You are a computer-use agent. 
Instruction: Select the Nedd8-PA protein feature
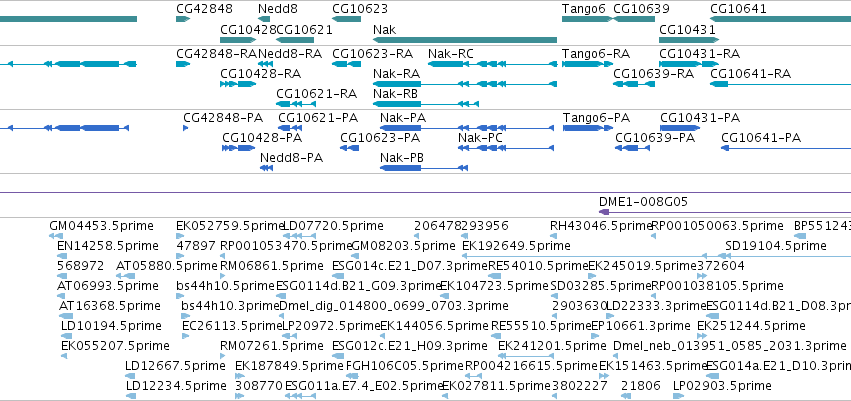pyautogui.click(x=266, y=168)
